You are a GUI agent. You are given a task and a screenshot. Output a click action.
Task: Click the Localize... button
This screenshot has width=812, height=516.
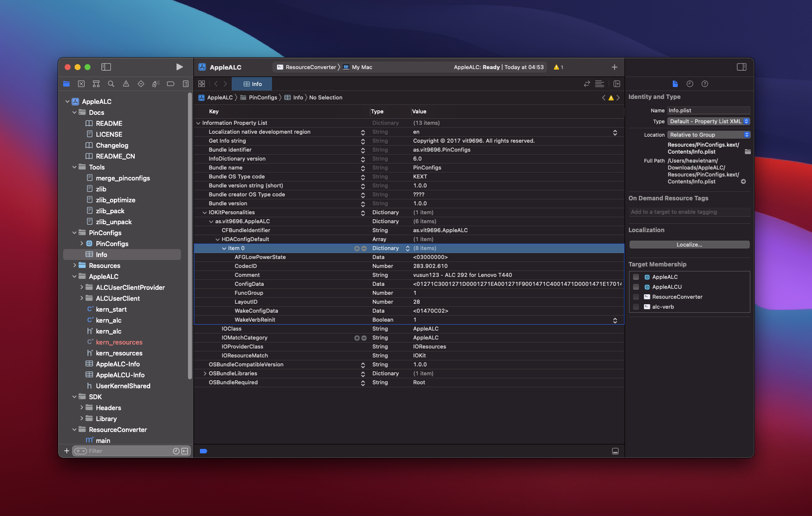[x=689, y=245]
